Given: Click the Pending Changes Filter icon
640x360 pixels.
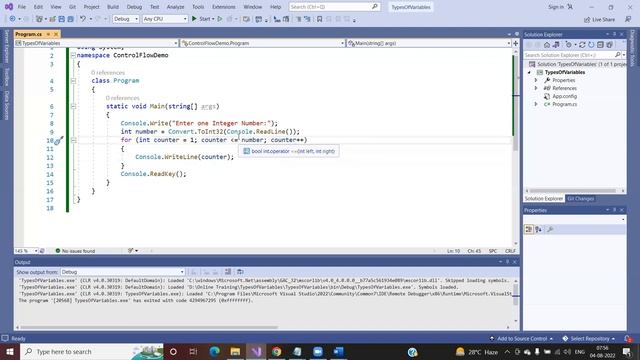Looking at the screenshot, I should point(569,45).
